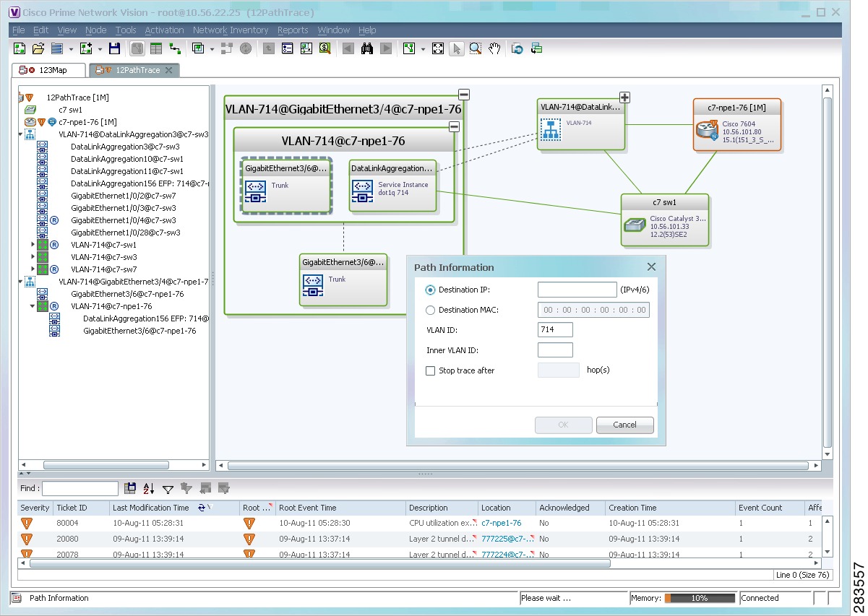Viewport: 868px width, 616px height.
Task: Open the c7-npe1-76 location link
Action: pos(502,523)
